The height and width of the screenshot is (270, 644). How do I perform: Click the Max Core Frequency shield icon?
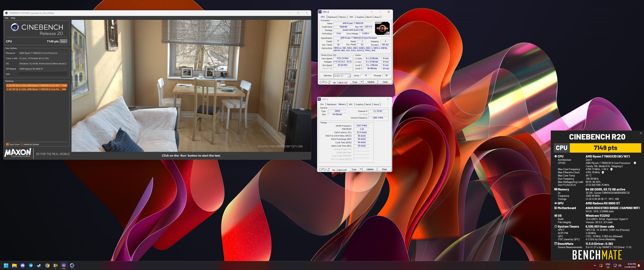pos(611,169)
